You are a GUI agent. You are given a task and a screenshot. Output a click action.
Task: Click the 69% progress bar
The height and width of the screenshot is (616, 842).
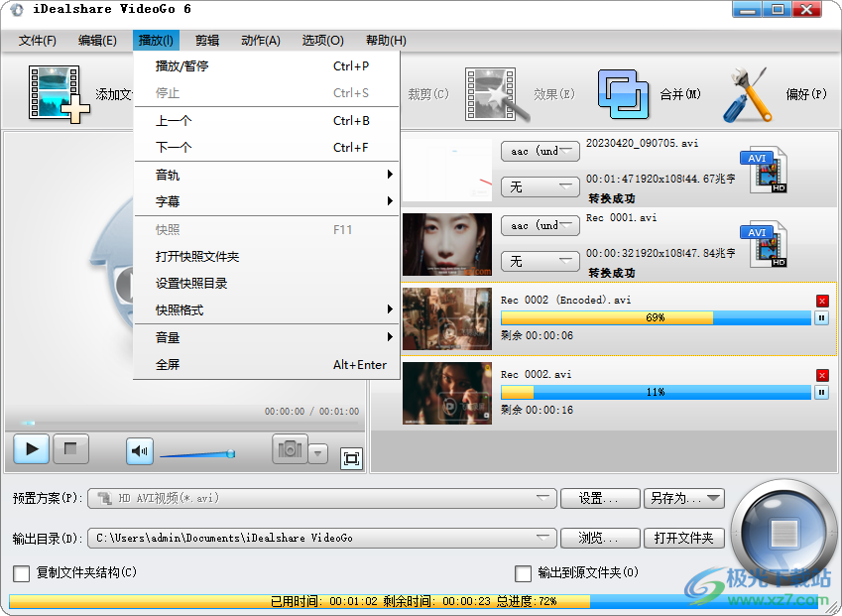(x=656, y=318)
